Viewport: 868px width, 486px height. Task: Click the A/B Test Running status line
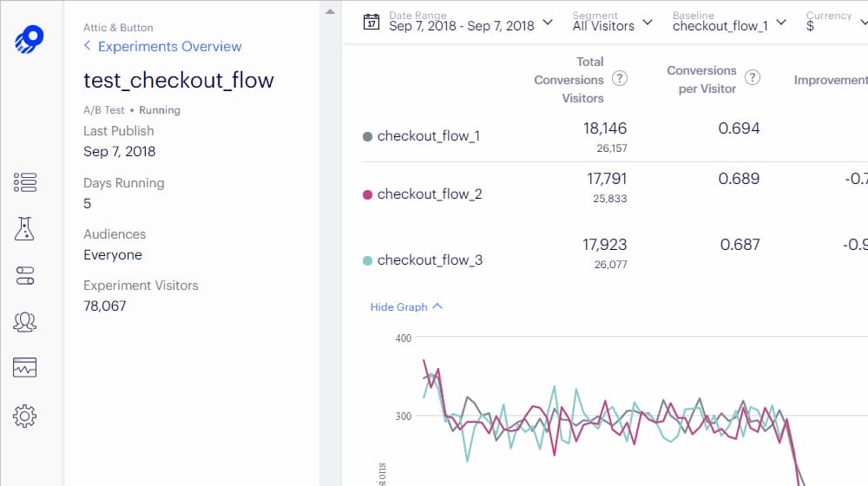click(x=132, y=110)
